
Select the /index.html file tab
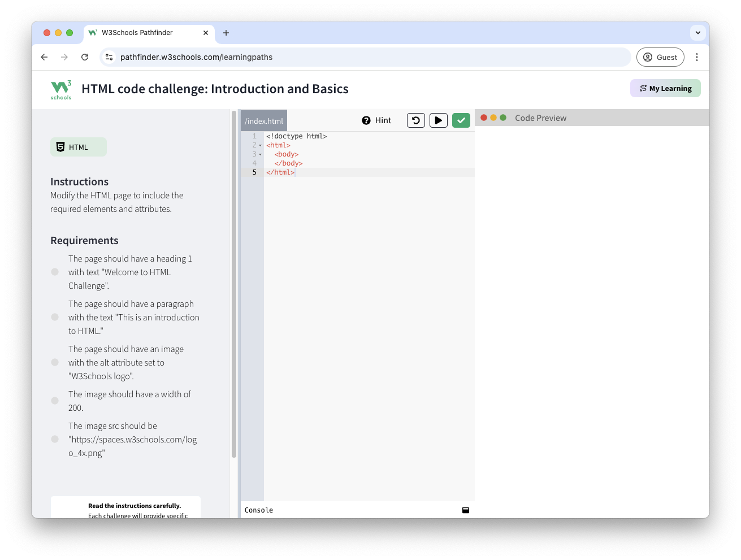264,121
